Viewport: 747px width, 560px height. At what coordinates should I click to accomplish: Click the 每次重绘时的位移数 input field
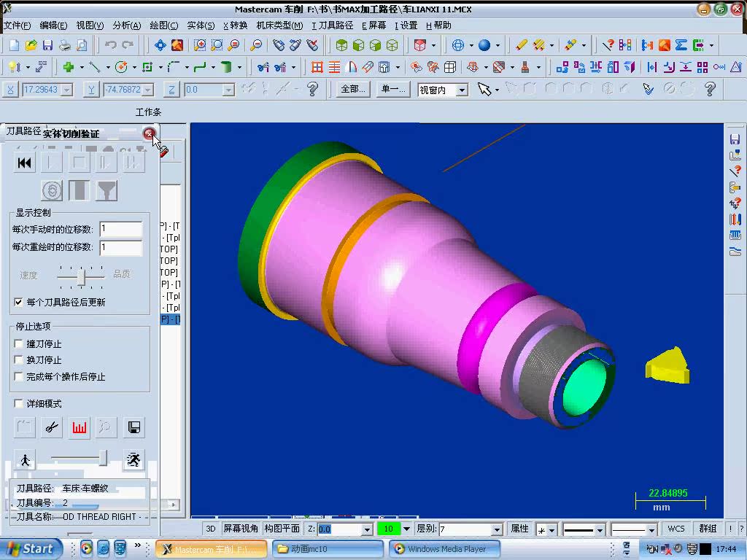point(121,248)
